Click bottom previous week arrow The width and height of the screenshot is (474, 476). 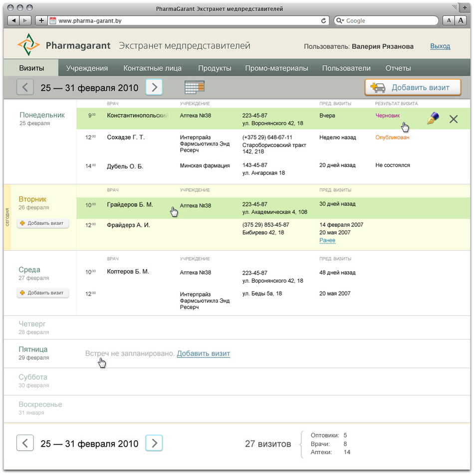coord(25,443)
